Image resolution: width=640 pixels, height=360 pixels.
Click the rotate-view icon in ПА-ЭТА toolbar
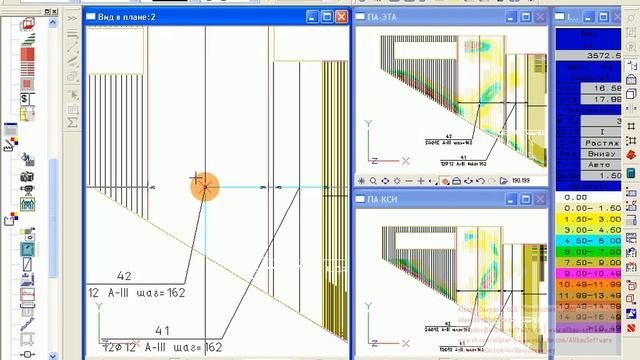click(468, 181)
